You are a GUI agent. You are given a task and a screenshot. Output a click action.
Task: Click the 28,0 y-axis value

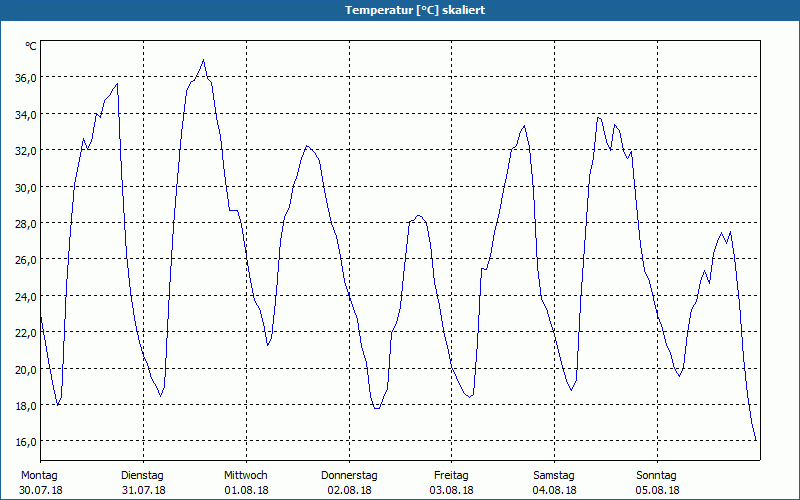26,223
